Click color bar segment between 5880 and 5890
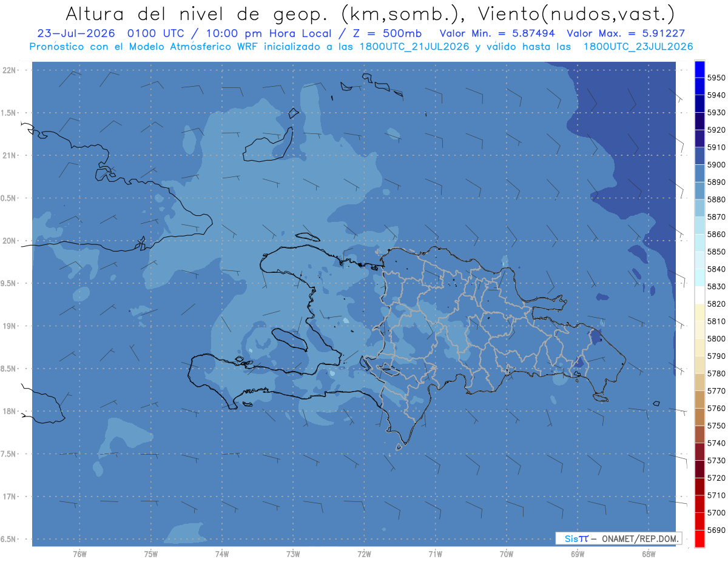The width and height of the screenshot is (728, 562). tap(699, 191)
